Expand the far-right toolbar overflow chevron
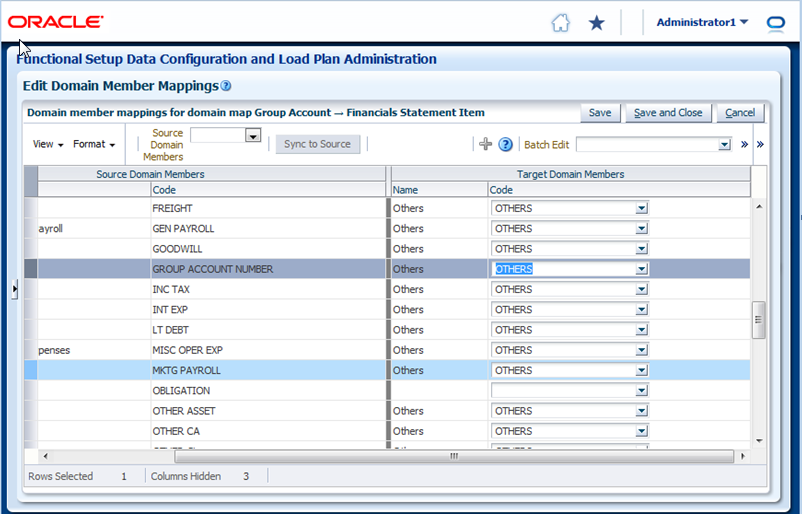Screen dimensions: 802x514 (x=761, y=144)
